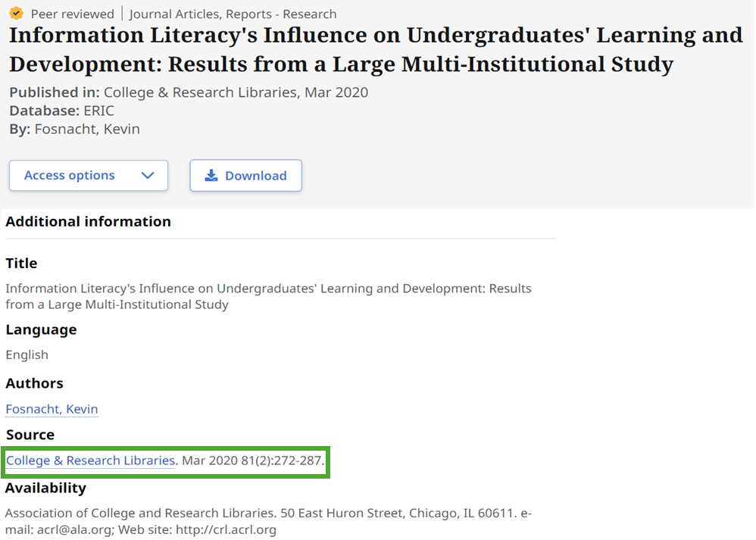Open the author link Fosnacht, Kevin
756x540 pixels.
(51, 410)
